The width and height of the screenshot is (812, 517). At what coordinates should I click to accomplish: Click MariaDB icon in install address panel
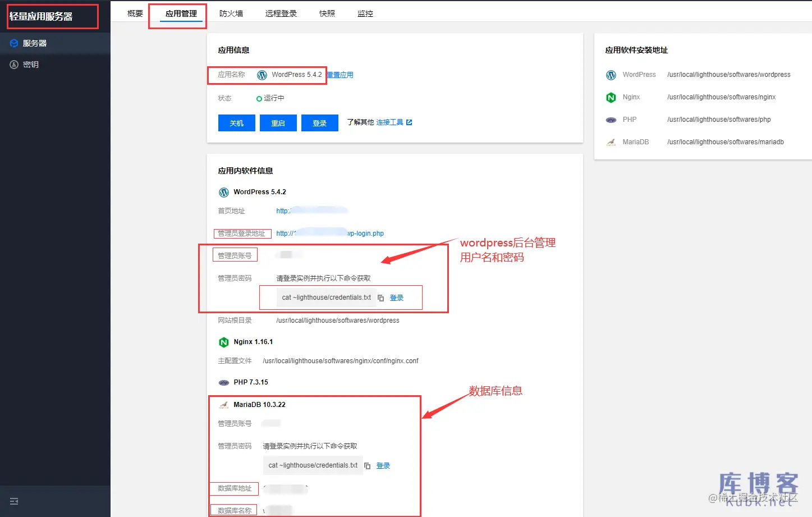(x=611, y=143)
